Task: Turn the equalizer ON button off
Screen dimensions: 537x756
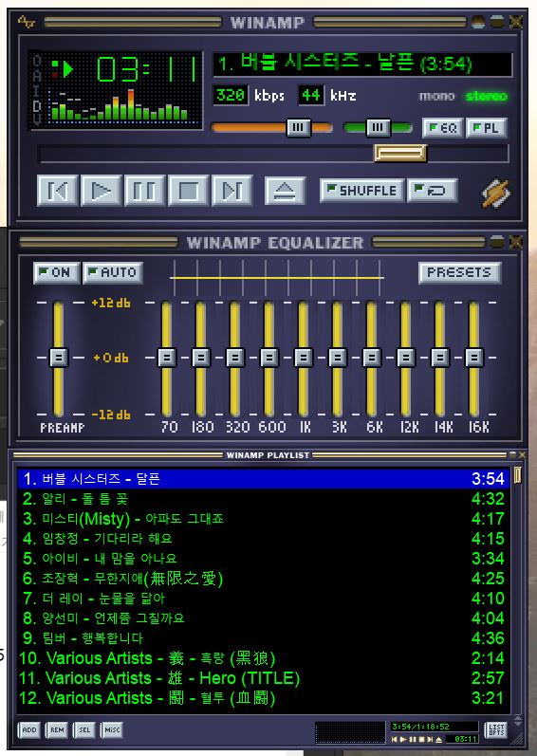Action: click(x=56, y=273)
